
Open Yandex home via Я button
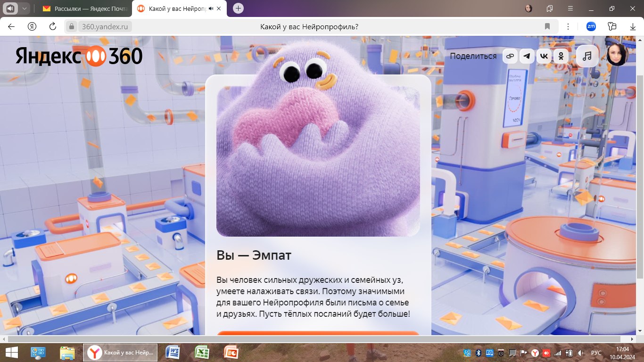(x=32, y=26)
